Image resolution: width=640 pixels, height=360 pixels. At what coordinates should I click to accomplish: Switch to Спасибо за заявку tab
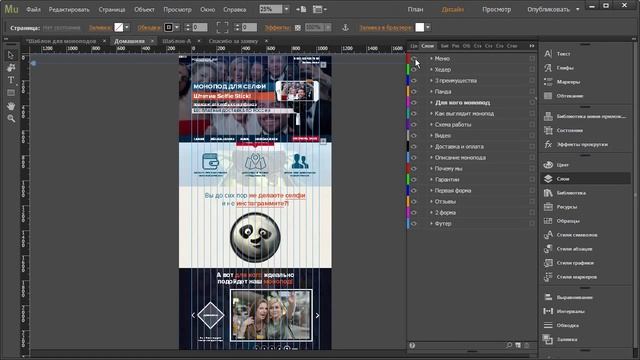[x=233, y=41]
